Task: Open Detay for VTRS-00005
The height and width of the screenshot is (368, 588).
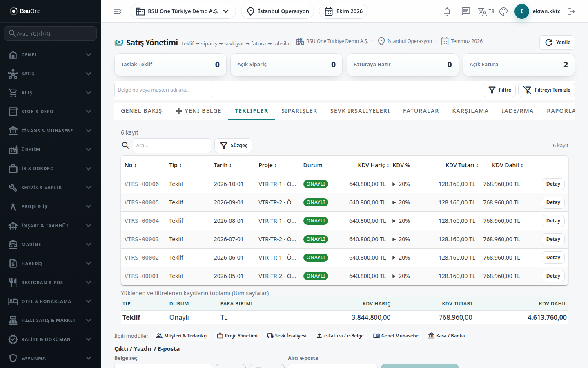Action: coord(553,202)
